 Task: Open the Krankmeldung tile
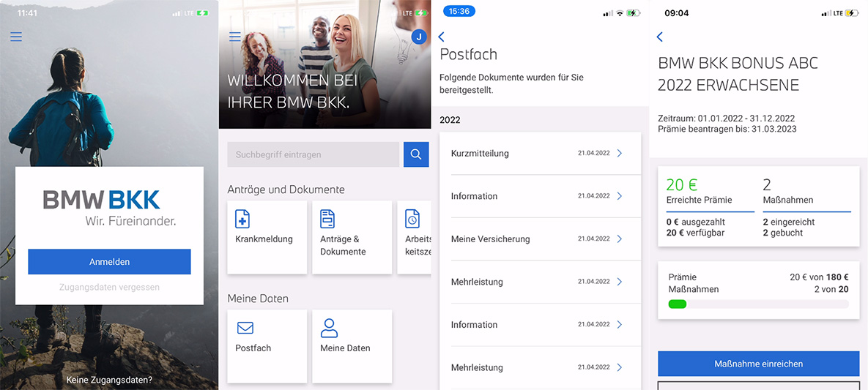click(267, 237)
